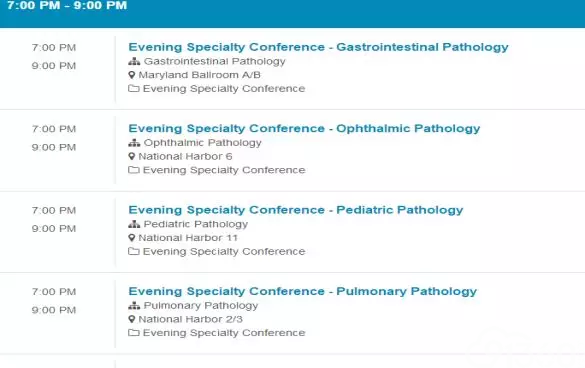Click the Pulmonary Pathology track label
Screen dimensions: 585x368
click(x=201, y=306)
